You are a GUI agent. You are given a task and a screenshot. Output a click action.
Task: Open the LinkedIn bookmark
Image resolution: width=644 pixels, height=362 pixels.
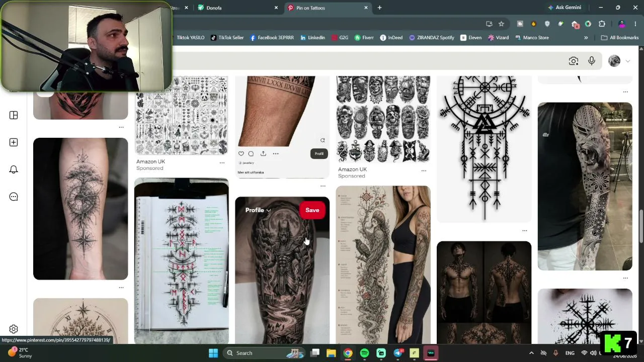(x=312, y=38)
